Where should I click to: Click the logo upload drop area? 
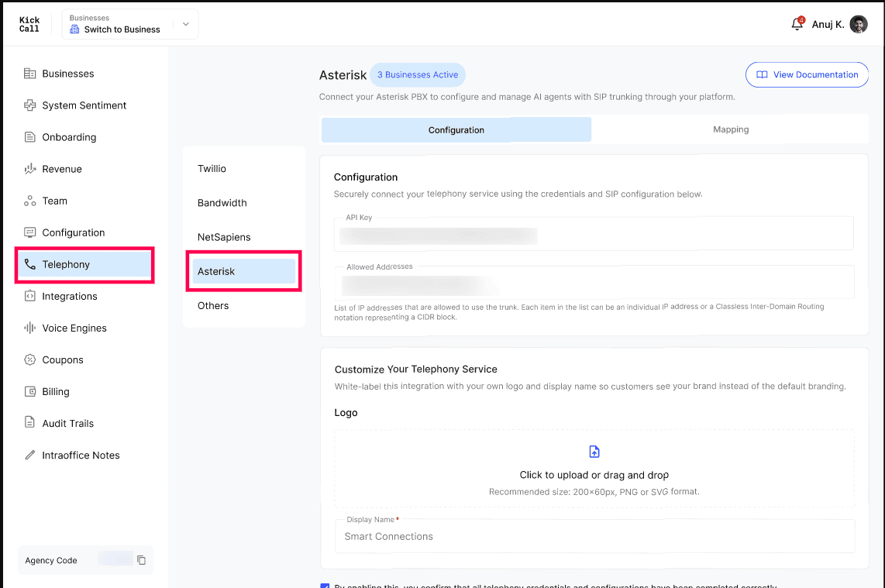[594, 469]
